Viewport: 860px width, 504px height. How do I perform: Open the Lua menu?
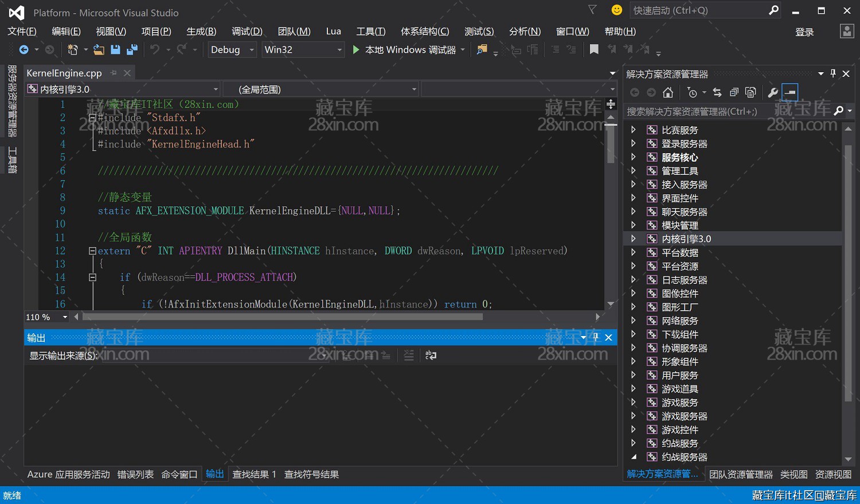[x=333, y=32]
